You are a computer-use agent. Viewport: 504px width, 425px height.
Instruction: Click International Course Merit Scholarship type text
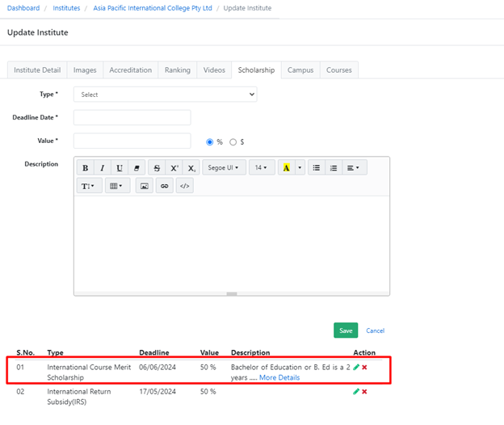pos(89,372)
